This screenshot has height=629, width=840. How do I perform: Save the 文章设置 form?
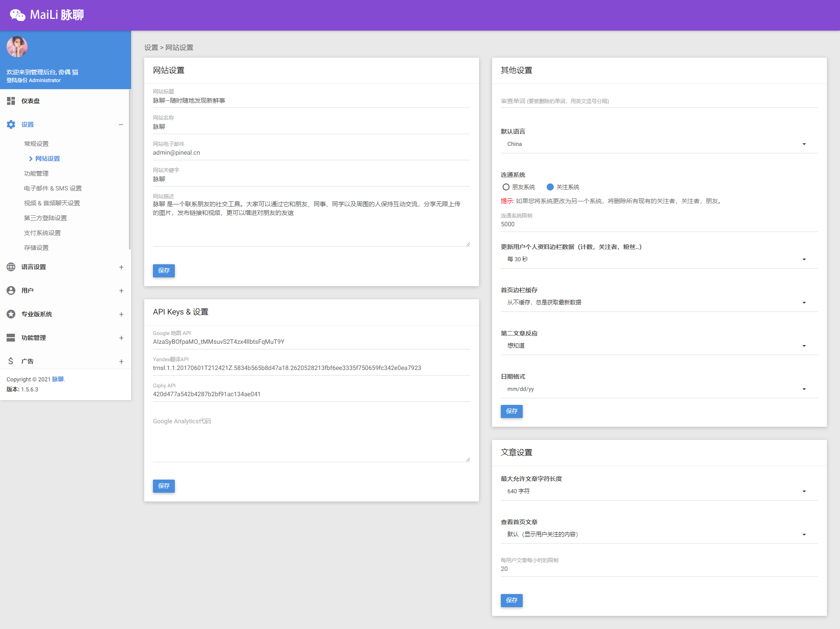pos(512,601)
